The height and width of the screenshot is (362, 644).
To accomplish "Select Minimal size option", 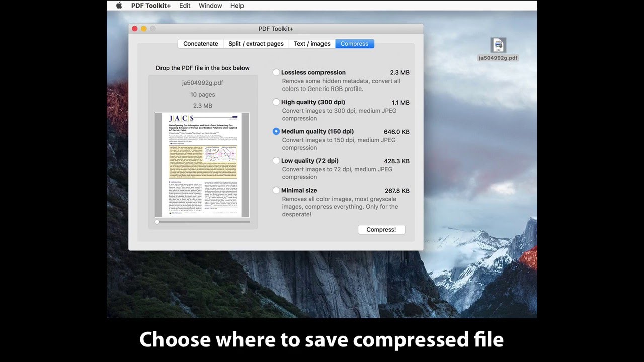I will click(276, 190).
